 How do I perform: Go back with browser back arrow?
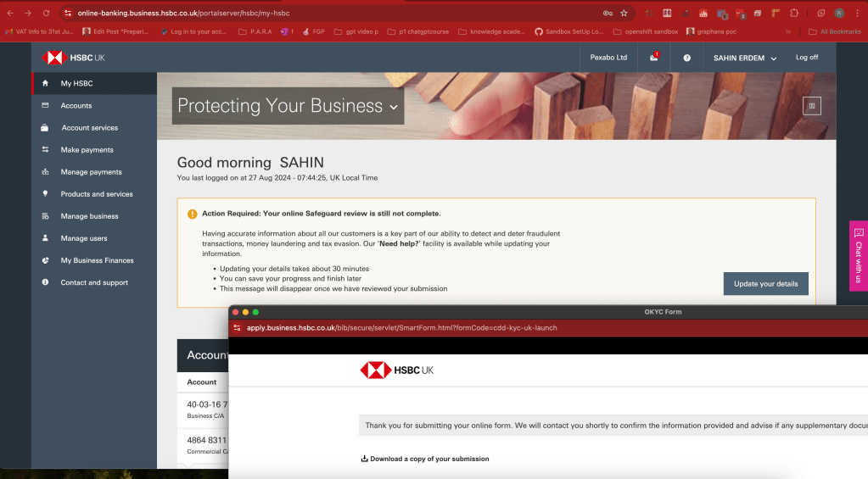(10, 14)
